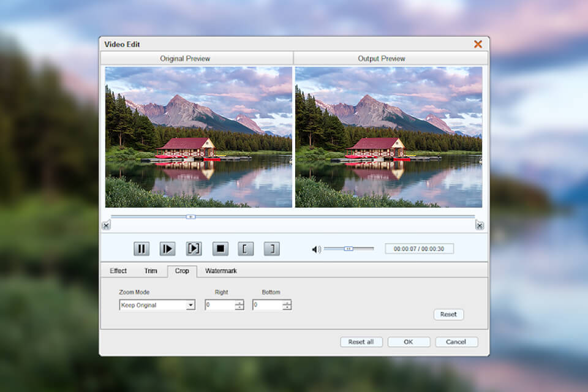The height and width of the screenshot is (392, 588).
Task: Pause the video playback
Action: (x=140, y=248)
